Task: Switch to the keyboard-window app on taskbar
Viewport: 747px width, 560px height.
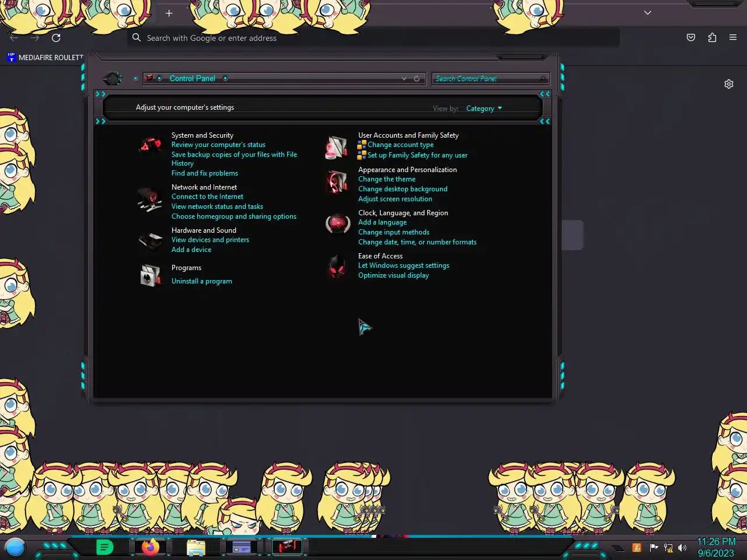Action: click(242, 547)
